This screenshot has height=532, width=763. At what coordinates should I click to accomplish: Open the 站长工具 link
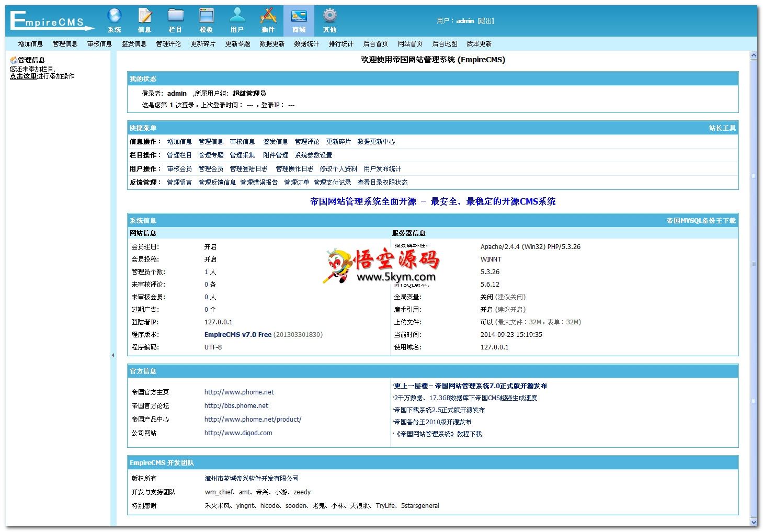pos(722,128)
